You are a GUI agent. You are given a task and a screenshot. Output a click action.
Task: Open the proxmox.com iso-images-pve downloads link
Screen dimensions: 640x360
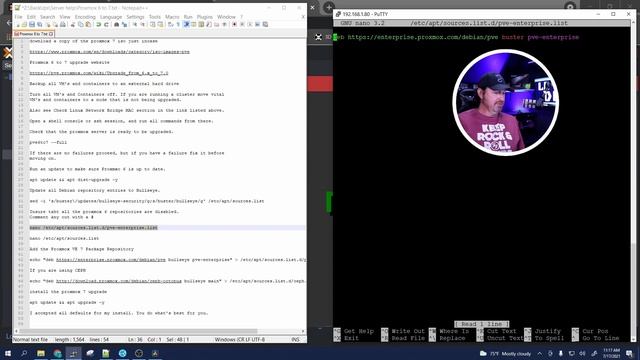(109, 52)
